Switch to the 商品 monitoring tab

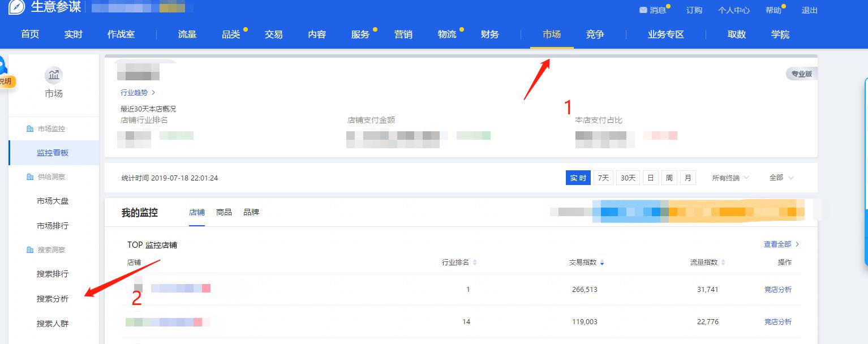224,212
